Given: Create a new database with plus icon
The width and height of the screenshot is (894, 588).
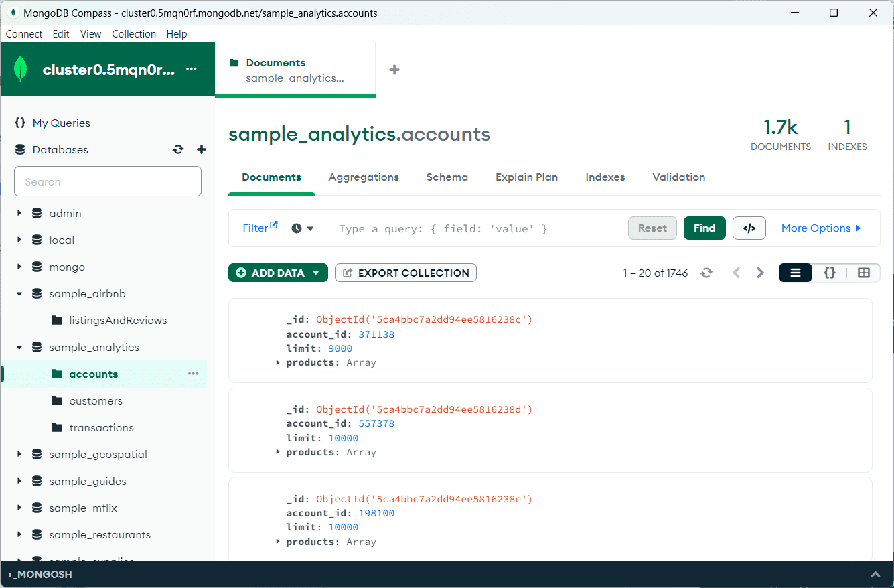Looking at the screenshot, I should click(x=202, y=149).
